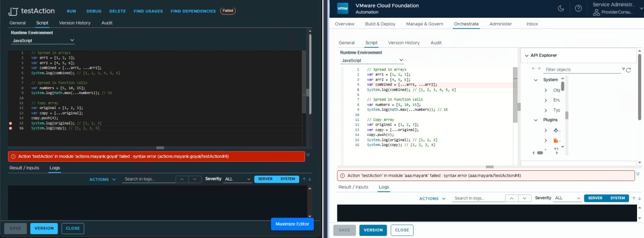Open the Build & Deploy tab
Image resolution: width=644 pixels, height=238 pixels.
(380, 24)
